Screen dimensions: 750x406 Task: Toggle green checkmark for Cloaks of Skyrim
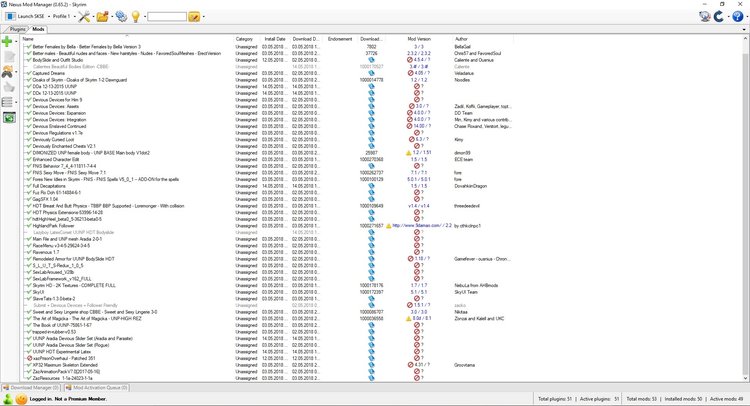coord(29,80)
